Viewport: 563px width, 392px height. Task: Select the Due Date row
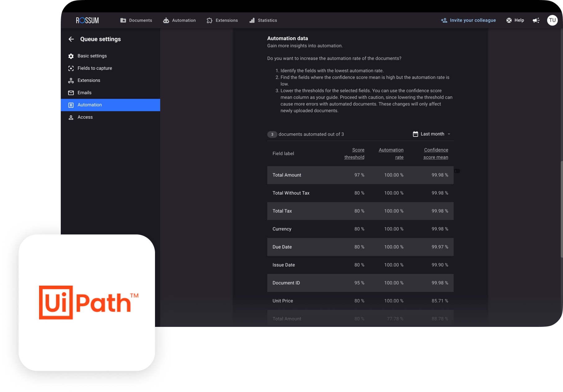pos(360,247)
